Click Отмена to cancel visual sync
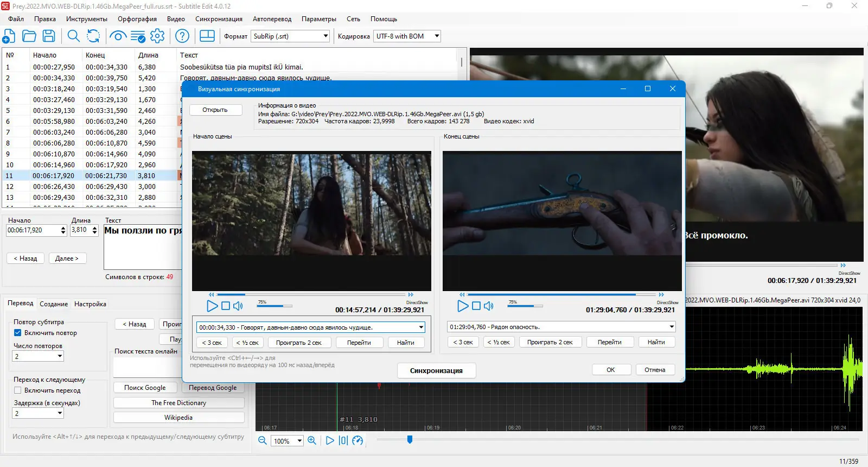This screenshot has width=868, height=467. (655, 370)
